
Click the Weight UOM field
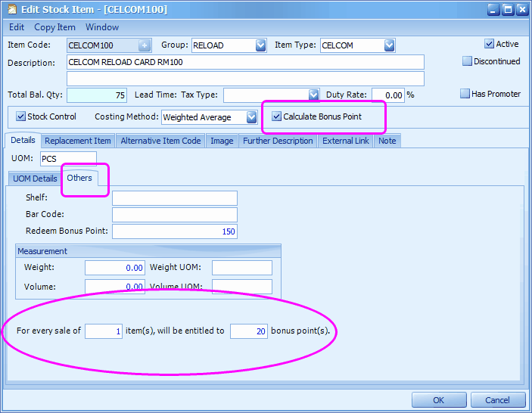point(242,268)
